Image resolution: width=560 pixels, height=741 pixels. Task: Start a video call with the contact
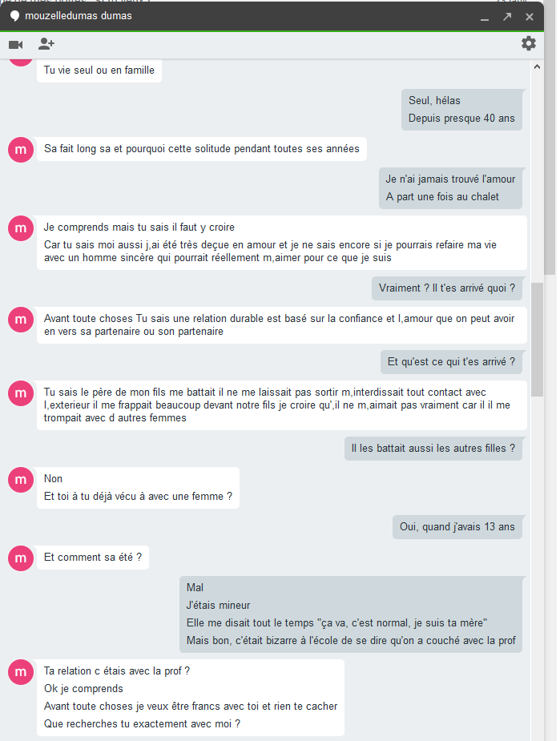click(15, 44)
